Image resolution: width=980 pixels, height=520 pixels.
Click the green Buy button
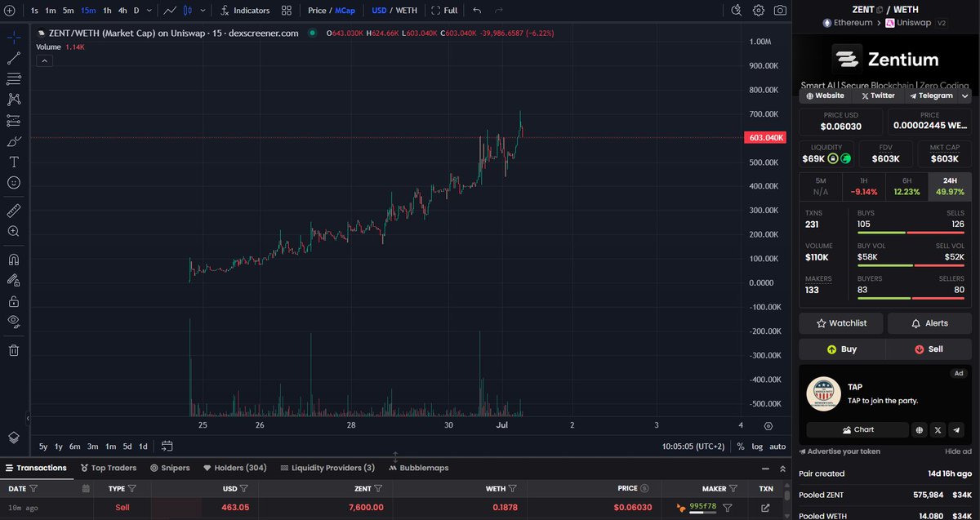[841, 349]
